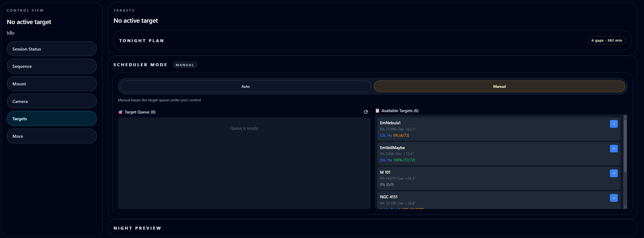644x238 pixels.
Task: Expand the Tonight Plan section
Action: point(142,41)
